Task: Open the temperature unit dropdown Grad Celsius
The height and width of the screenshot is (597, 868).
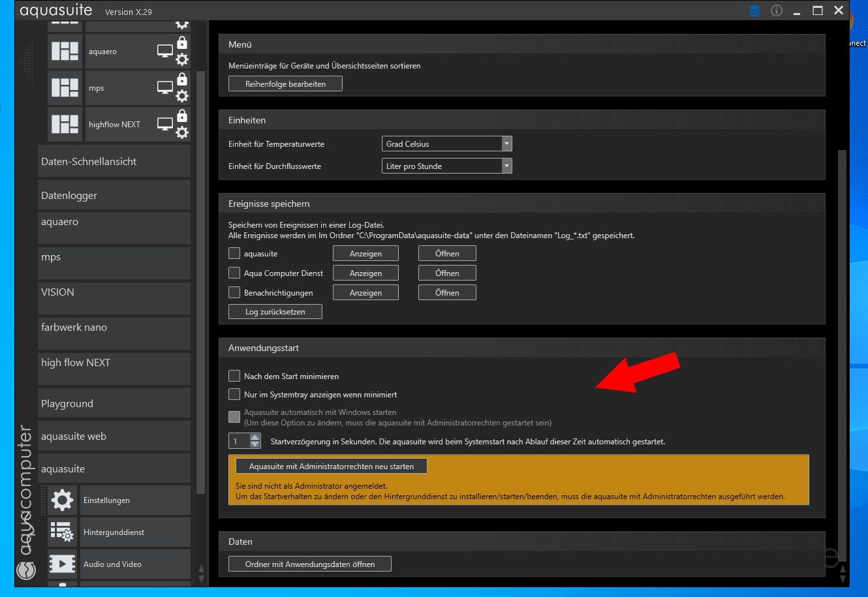Action: 446,144
